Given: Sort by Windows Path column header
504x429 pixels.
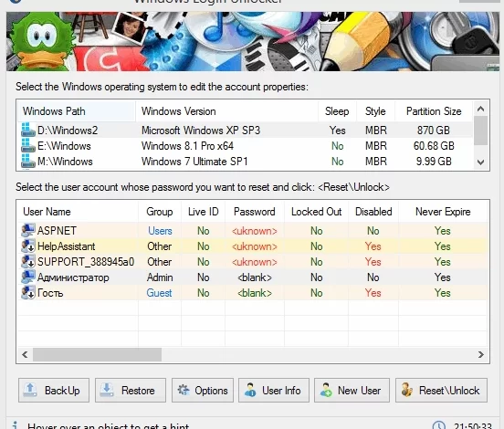Looking at the screenshot, I should [77, 111].
